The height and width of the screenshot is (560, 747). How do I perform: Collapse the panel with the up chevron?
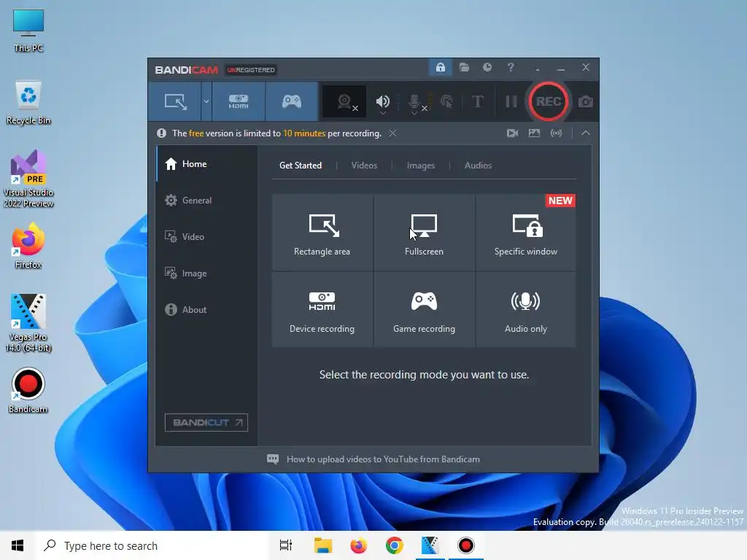(x=586, y=133)
